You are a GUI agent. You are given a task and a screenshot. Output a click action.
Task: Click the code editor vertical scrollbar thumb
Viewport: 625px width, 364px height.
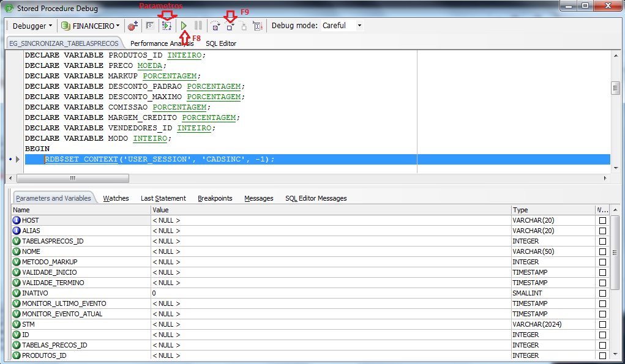point(615,88)
